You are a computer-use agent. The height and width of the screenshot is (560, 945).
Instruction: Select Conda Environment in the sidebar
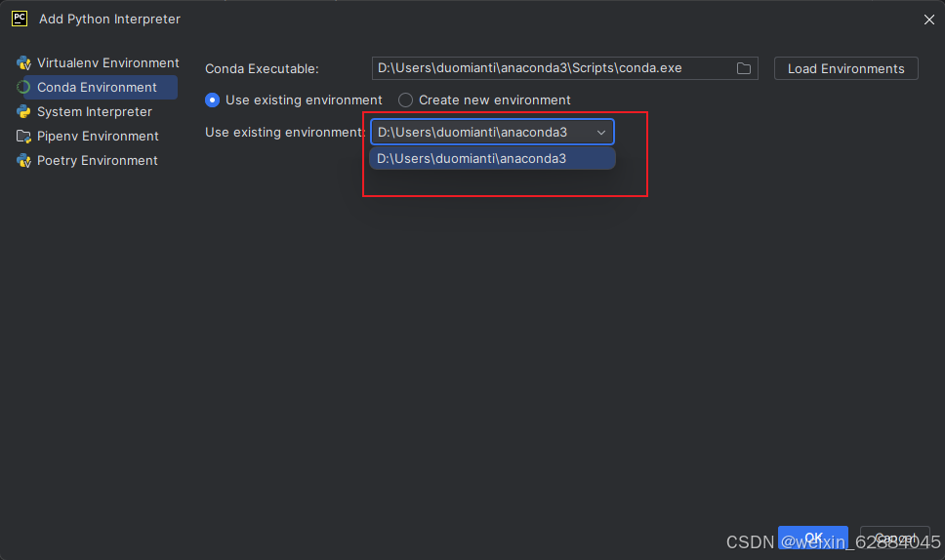click(97, 87)
